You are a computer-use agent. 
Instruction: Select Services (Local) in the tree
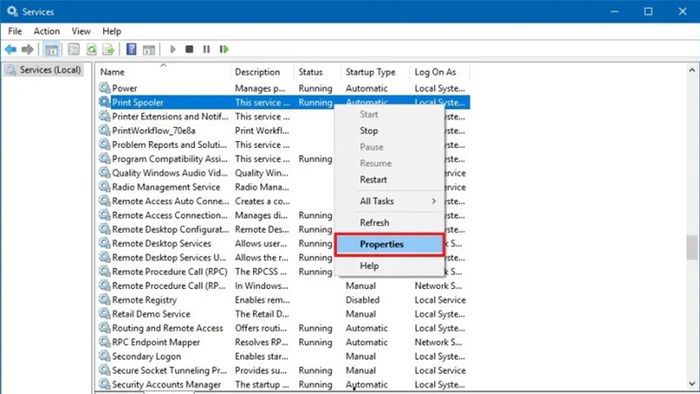(x=44, y=70)
